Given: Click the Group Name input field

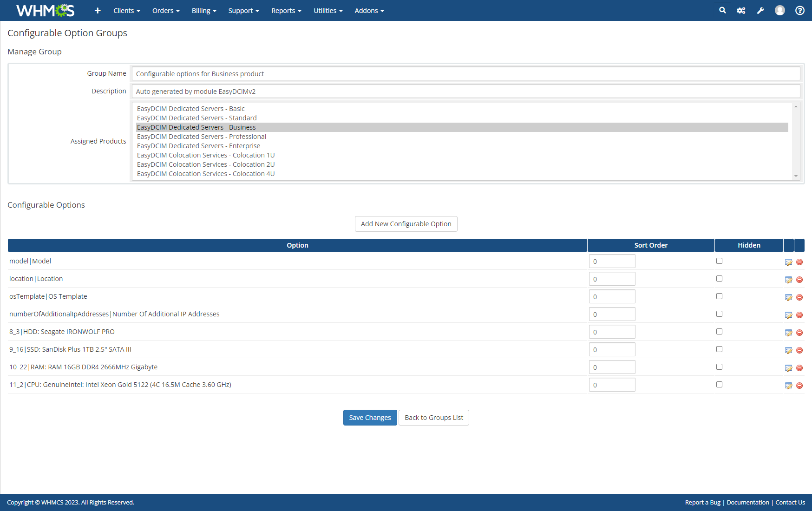Looking at the screenshot, I should pyautogui.click(x=466, y=73).
